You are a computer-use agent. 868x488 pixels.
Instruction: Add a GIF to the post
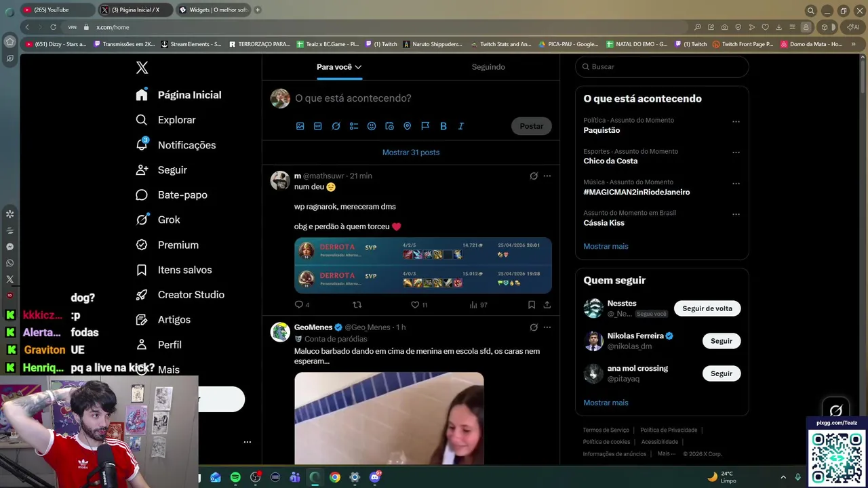(x=318, y=126)
